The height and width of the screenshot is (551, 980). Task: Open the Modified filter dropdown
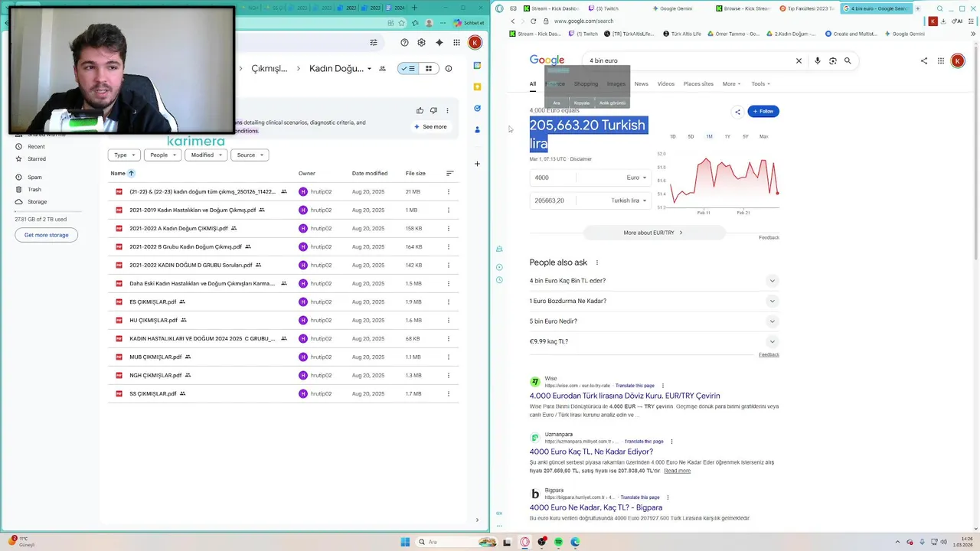click(206, 155)
